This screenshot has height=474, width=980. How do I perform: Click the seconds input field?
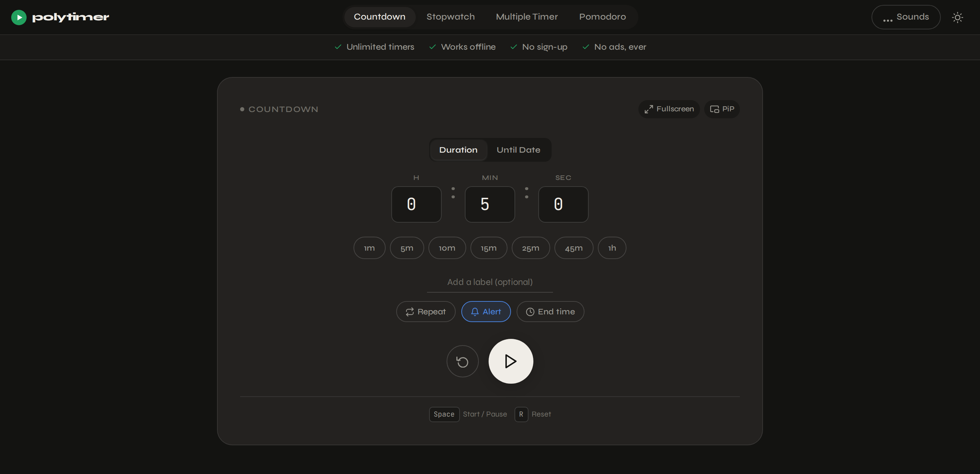pyautogui.click(x=563, y=204)
